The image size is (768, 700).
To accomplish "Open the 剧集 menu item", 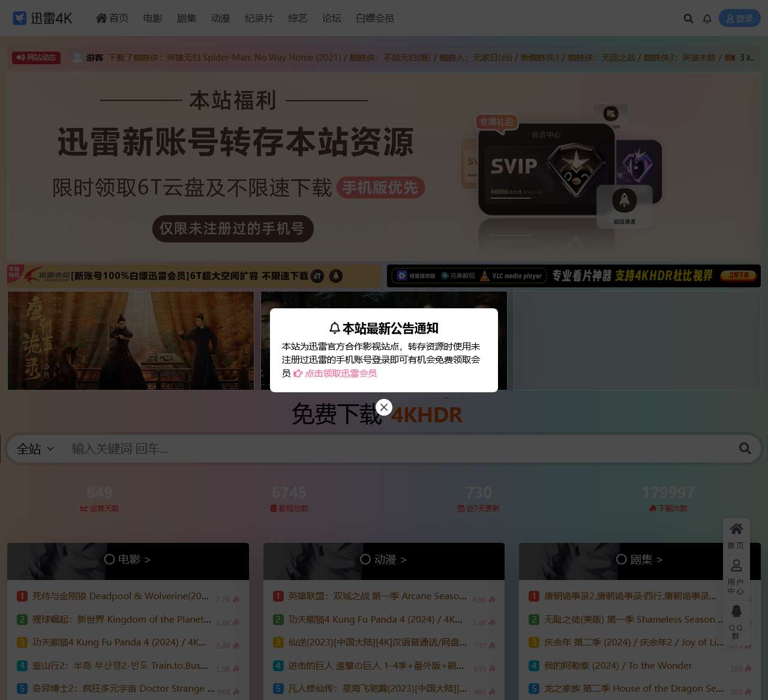I will (x=187, y=19).
